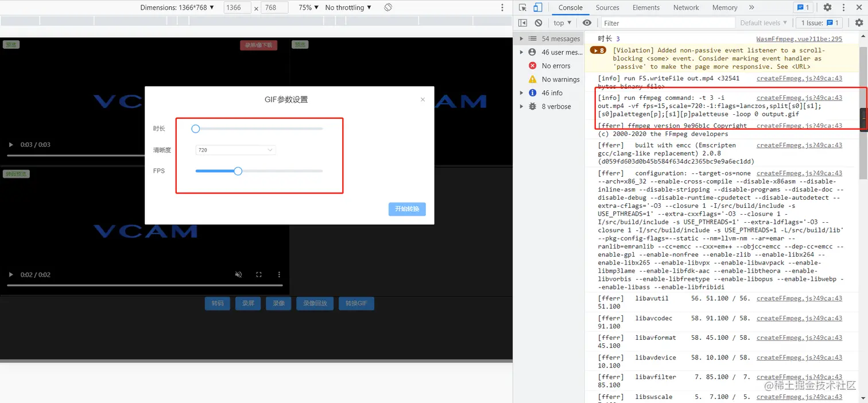
Task: Expand the 54 messages group
Action: [x=521, y=38]
